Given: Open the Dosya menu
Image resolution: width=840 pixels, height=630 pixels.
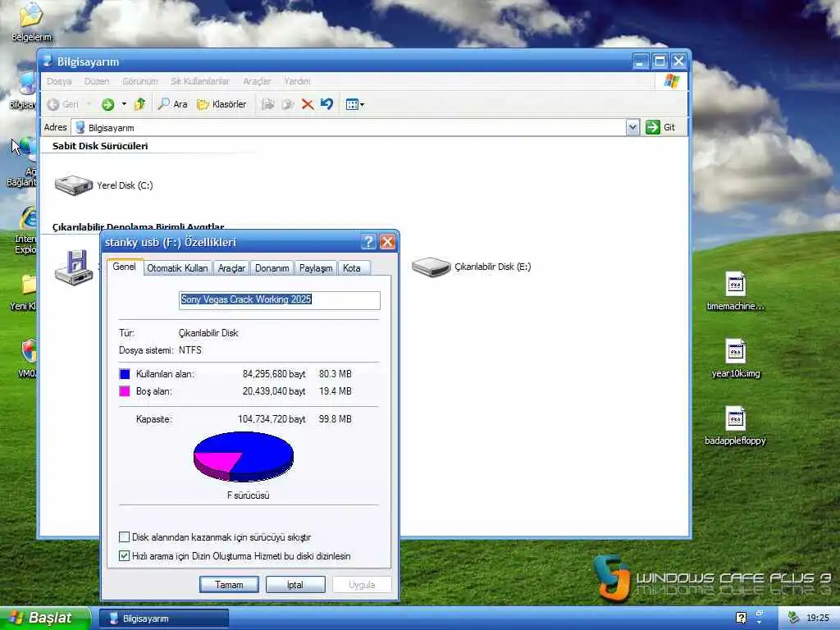Looking at the screenshot, I should coord(59,81).
